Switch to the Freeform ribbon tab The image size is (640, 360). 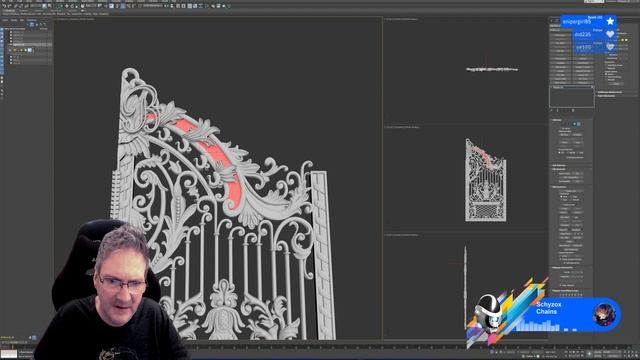[x=23, y=11]
